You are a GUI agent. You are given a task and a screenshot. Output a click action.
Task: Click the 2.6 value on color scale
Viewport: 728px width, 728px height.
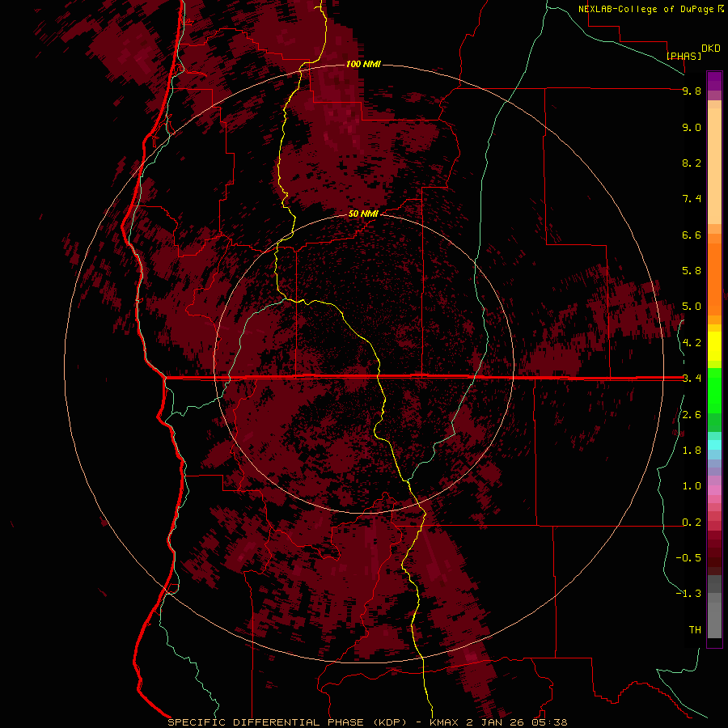click(692, 415)
